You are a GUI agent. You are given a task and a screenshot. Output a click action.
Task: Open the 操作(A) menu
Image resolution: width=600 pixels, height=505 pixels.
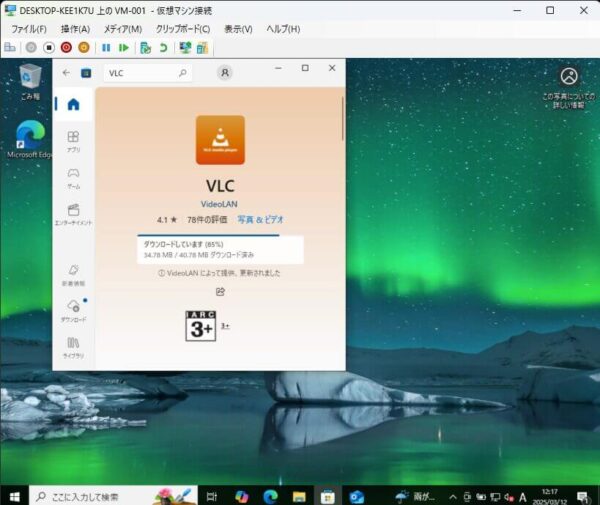pos(75,29)
